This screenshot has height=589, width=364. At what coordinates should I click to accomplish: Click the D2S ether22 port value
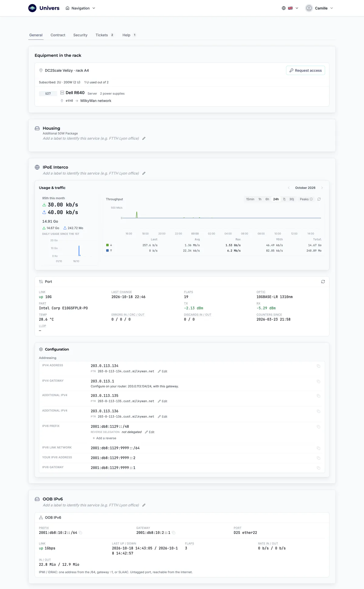point(245,533)
